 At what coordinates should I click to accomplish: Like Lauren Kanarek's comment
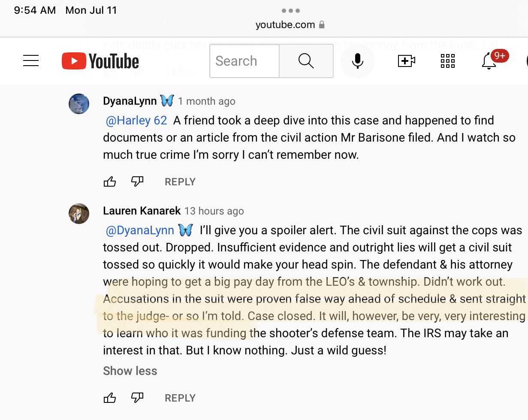click(x=110, y=398)
